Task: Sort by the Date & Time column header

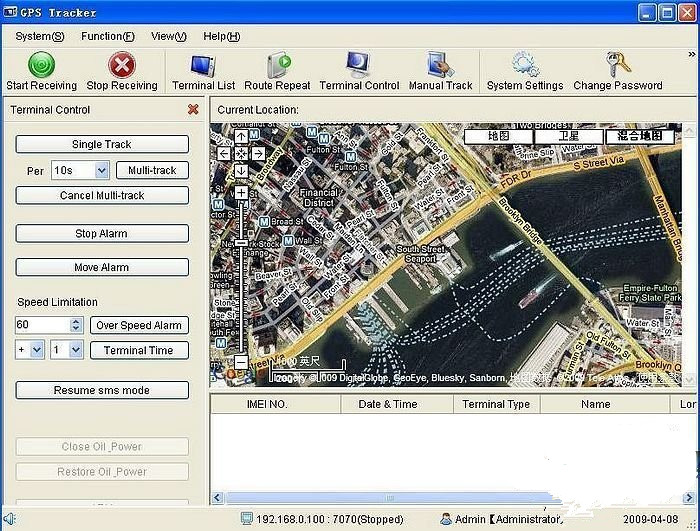Action: [387, 404]
